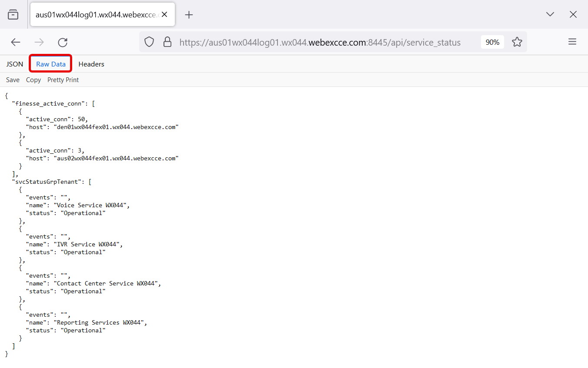Bookmark this page with the star icon
This screenshot has height=368, width=588.
[x=517, y=42]
